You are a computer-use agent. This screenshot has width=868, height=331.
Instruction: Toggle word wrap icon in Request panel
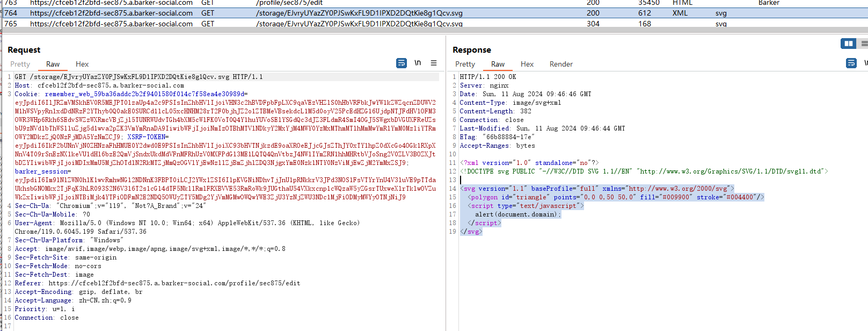(402, 63)
